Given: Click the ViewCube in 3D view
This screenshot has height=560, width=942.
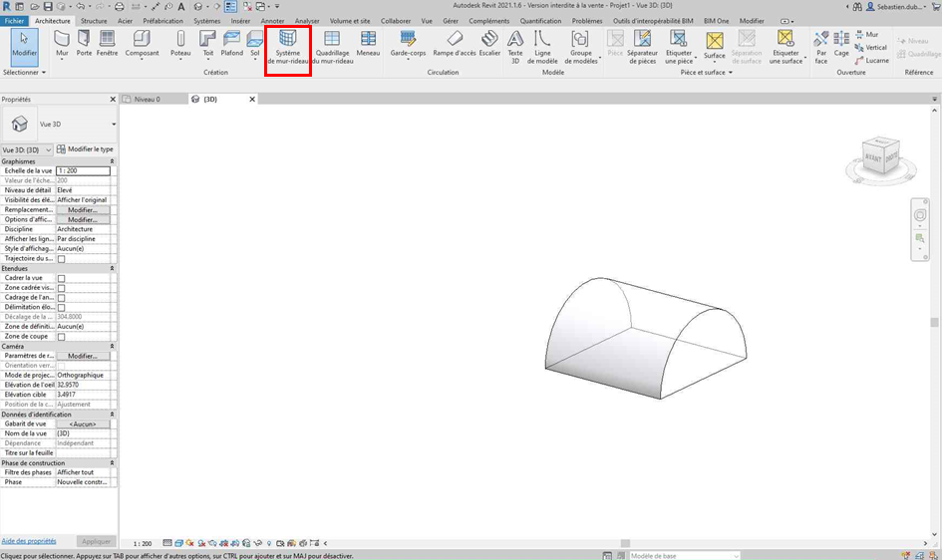Looking at the screenshot, I should (x=878, y=154).
